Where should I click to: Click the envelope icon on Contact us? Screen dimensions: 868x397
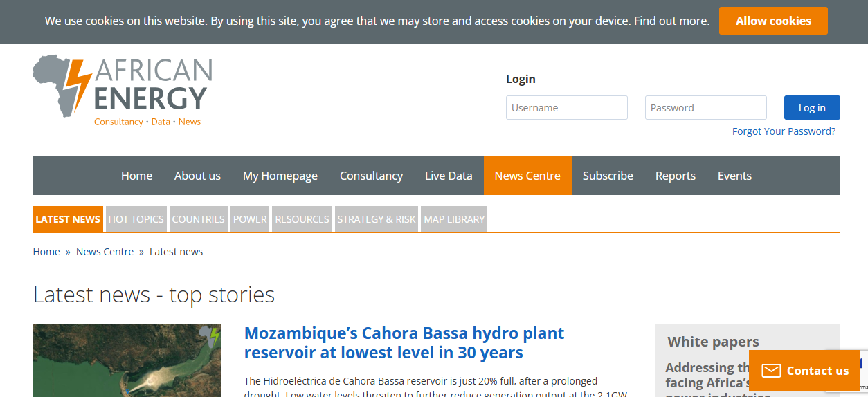771,371
